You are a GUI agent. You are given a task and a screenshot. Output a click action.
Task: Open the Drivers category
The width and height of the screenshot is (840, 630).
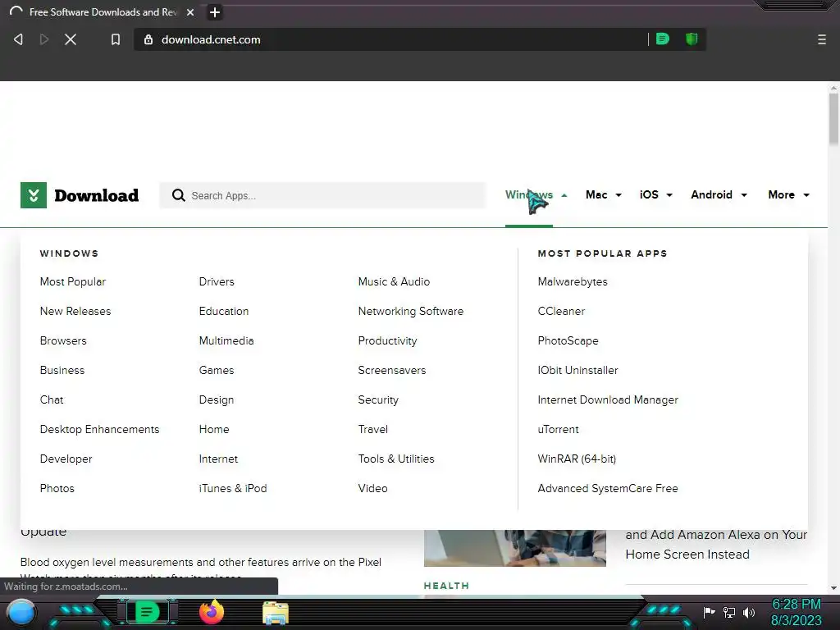[217, 282]
